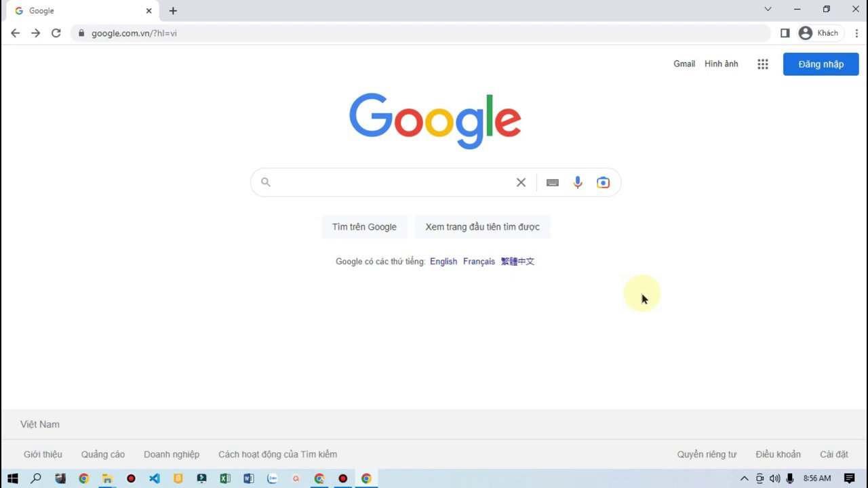Show hidden icons in the system tray
This screenshot has height=488, width=868.
click(x=745, y=479)
